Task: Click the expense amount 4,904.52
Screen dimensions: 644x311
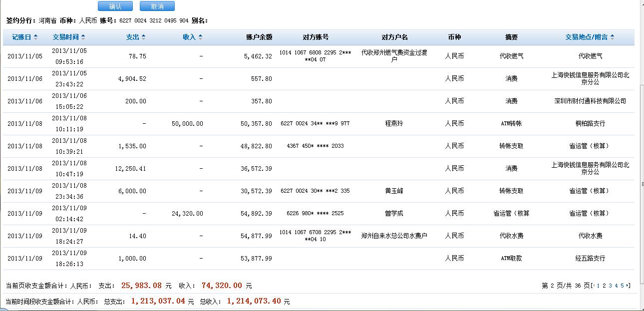Action: [132, 79]
